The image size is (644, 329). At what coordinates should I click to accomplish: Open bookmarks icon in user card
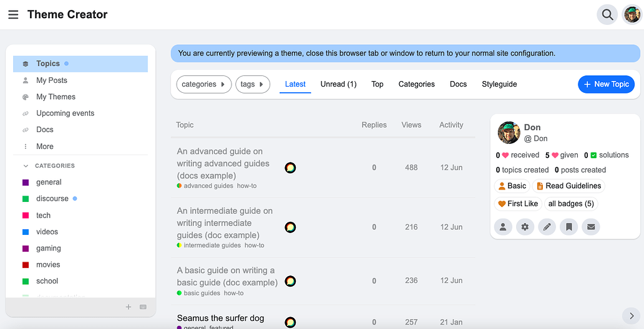[568, 227]
